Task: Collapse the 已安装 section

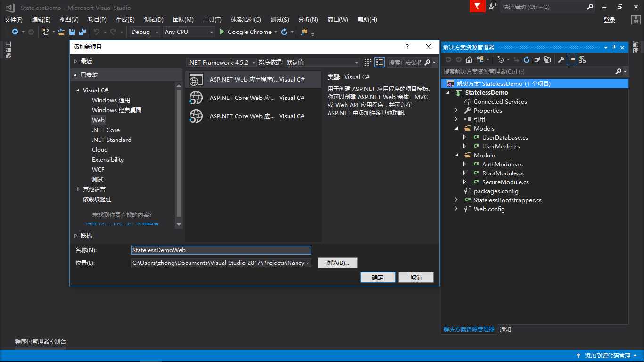Action: point(75,75)
